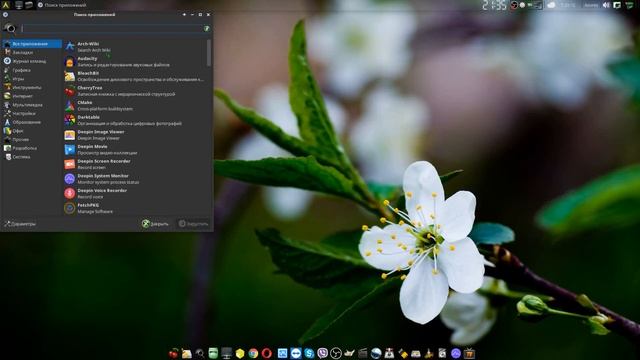This screenshot has height=360, width=640.
Task: Open the Журнал команд category
Action: point(32,61)
